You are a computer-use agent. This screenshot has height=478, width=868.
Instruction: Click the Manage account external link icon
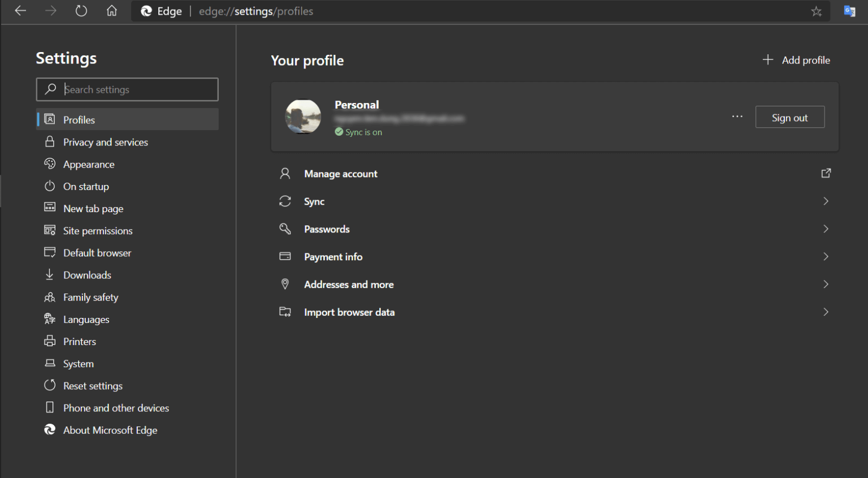pyautogui.click(x=826, y=174)
